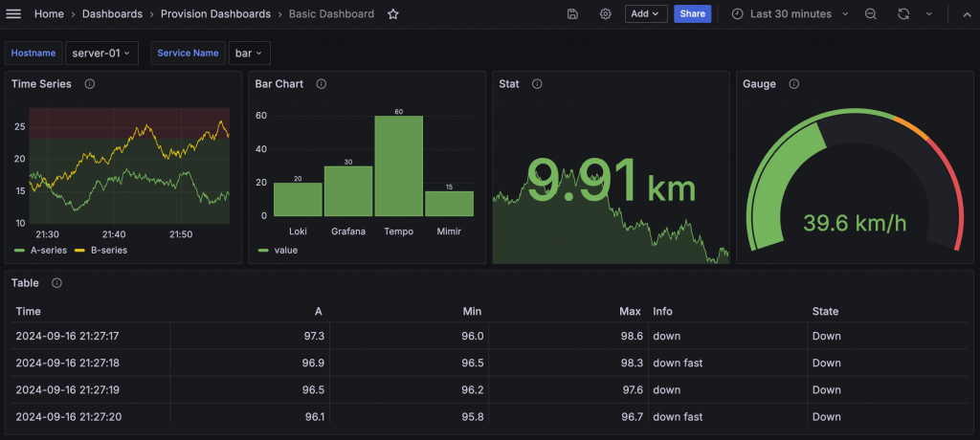The image size is (980, 440).
Task: Sort table by A column header
Action: pos(319,311)
